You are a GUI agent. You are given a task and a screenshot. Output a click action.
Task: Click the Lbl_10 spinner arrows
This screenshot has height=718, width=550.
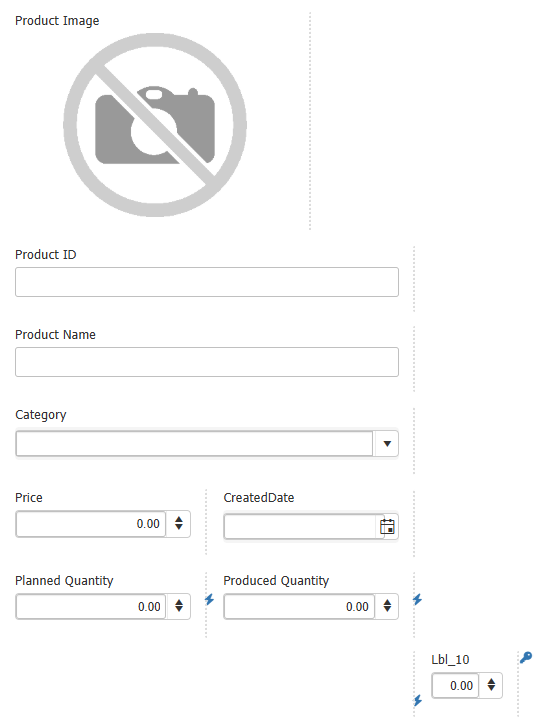(x=491, y=685)
